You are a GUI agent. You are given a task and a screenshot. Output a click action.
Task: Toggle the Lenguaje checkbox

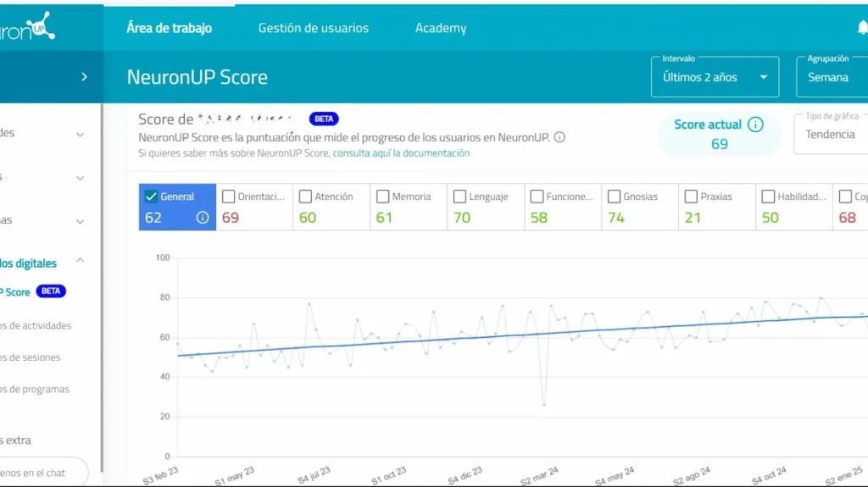[459, 196]
